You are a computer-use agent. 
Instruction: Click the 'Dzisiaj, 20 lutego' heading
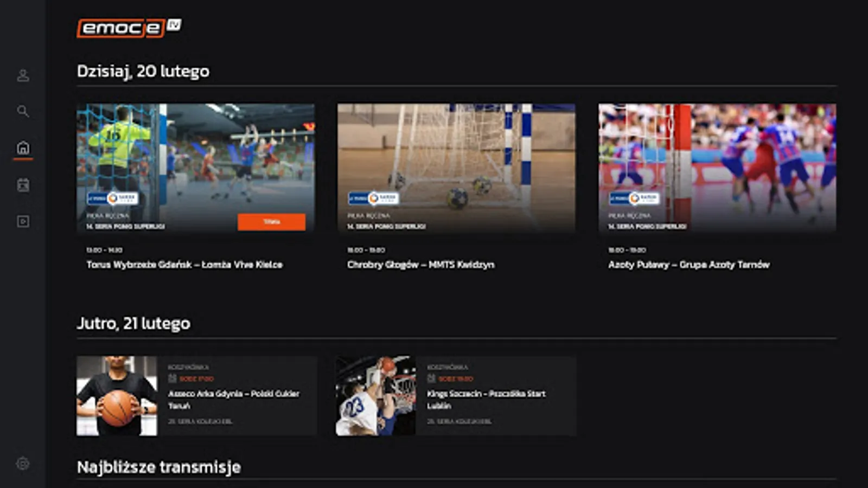(143, 71)
